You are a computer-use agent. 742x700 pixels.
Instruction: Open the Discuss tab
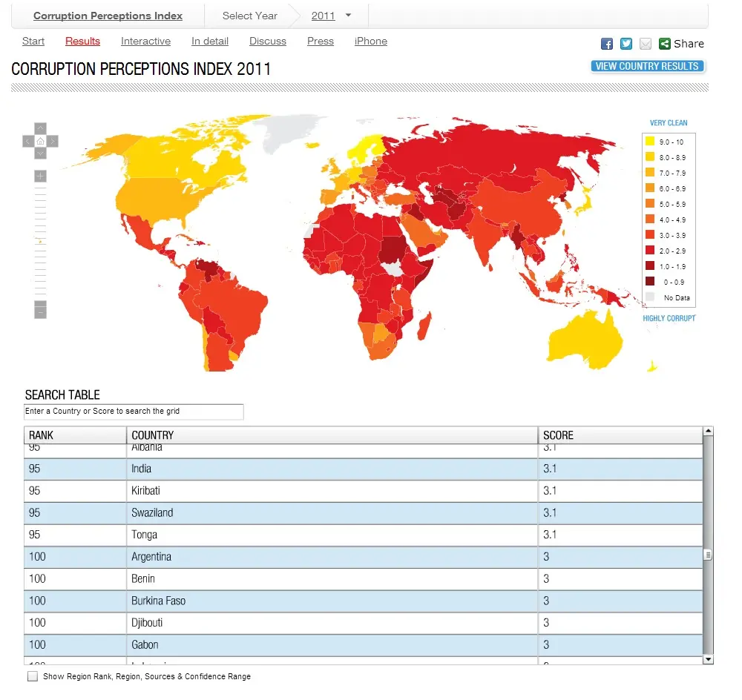268,41
